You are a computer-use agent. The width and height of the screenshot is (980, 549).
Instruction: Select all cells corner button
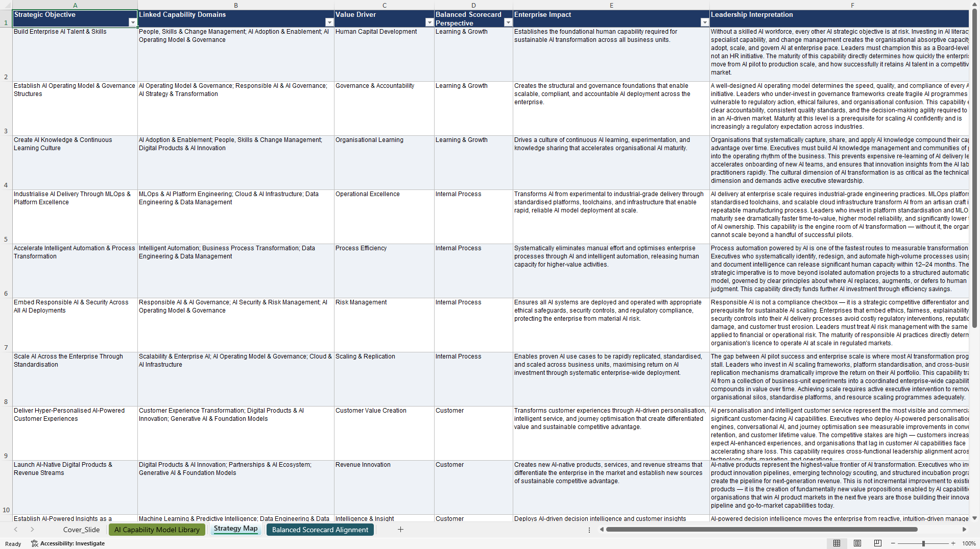coord(6,5)
